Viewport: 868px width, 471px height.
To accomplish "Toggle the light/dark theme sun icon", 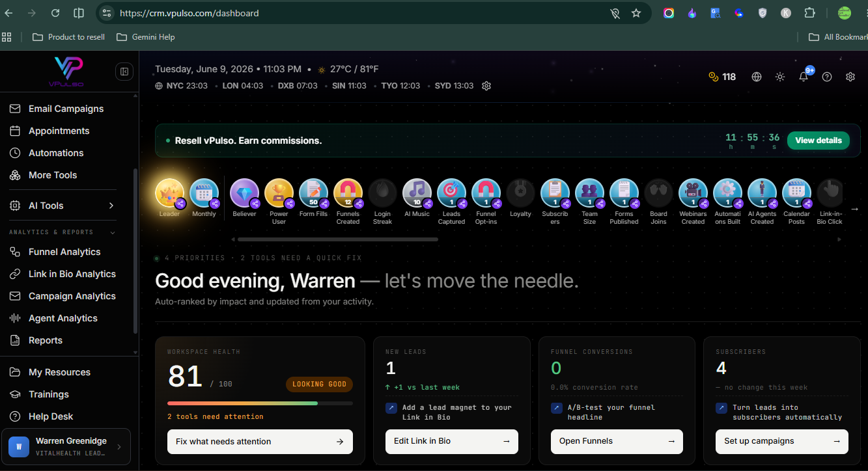I will (x=780, y=77).
